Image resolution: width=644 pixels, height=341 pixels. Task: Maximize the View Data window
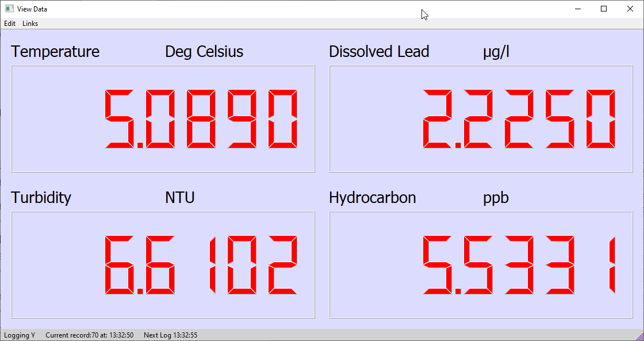(x=604, y=9)
